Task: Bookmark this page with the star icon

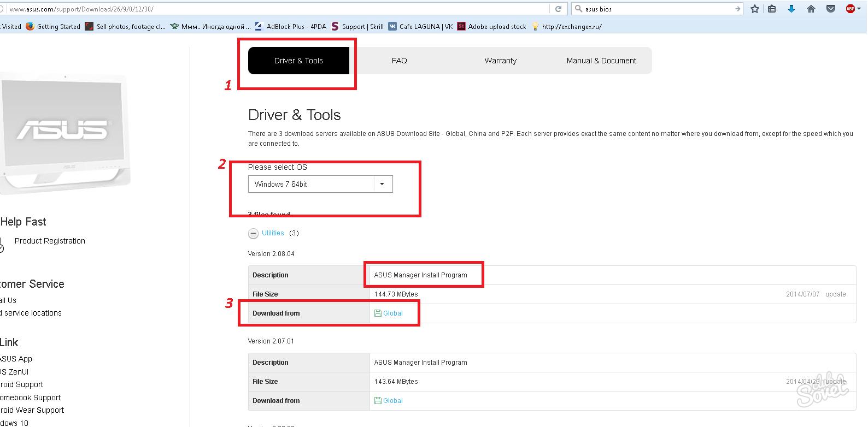Action: (x=755, y=9)
